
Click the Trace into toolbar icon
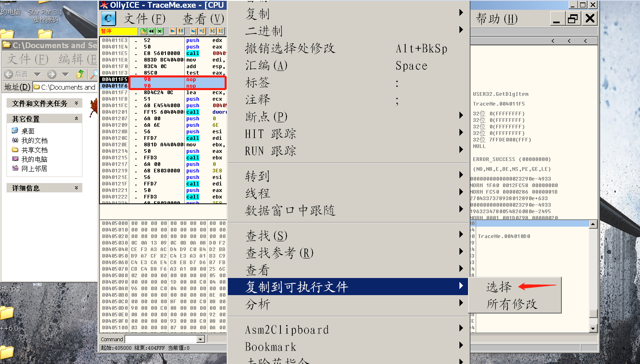pyautogui.click(x=212, y=31)
